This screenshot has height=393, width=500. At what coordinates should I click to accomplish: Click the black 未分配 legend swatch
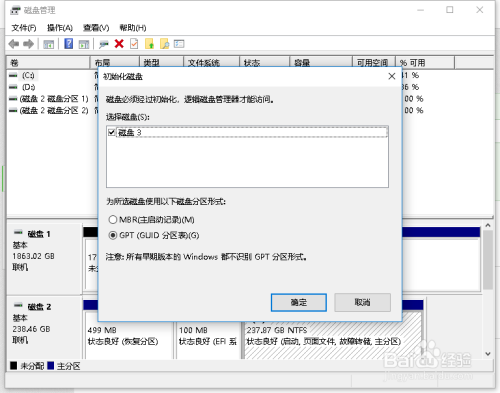(14, 366)
